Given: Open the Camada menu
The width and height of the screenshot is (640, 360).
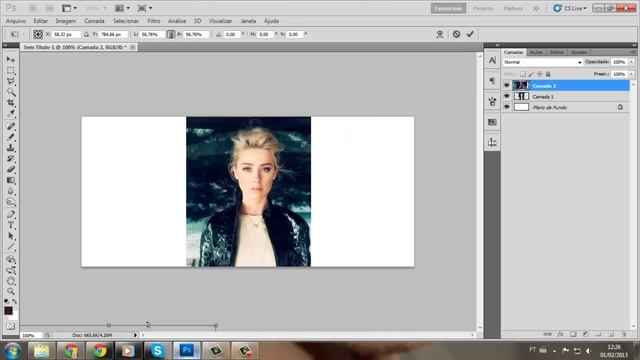Looking at the screenshot, I should tap(94, 21).
